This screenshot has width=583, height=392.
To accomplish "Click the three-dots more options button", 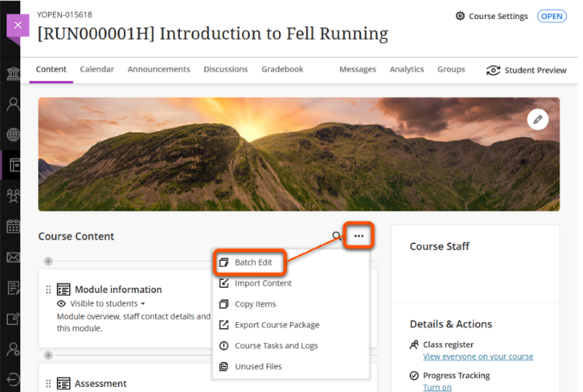I will coord(359,236).
